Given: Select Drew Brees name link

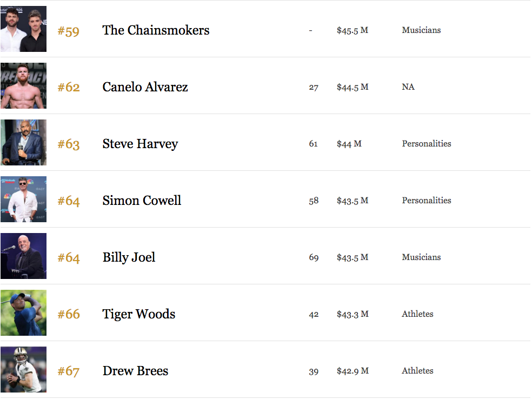Looking at the screenshot, I should point(135,371).
